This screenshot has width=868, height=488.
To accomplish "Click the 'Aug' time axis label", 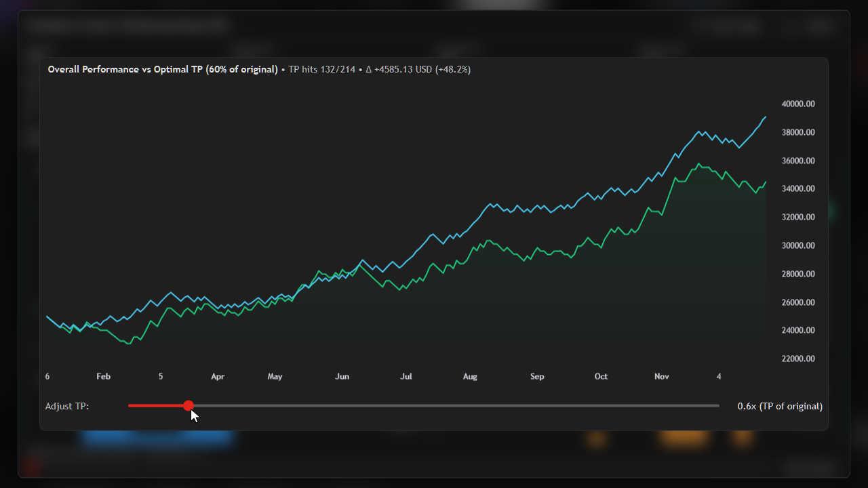I will [470, 376].
